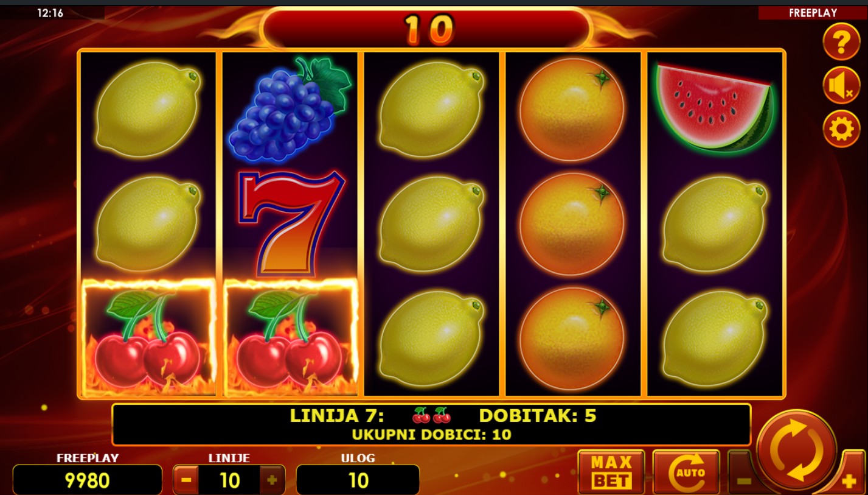This screenshot has height=495, width=868.
Task: Click the LINIJA 7 win info bar
Action: point(431,424)
